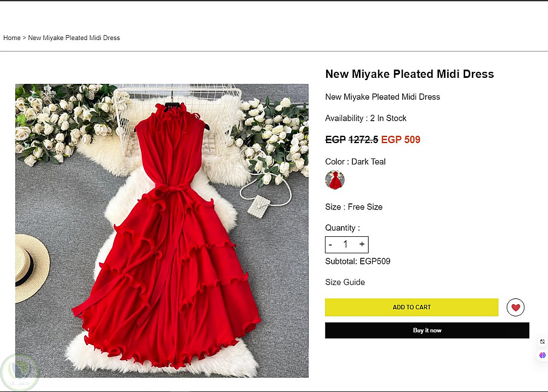Click the bold product title heading
548x392 pixels.
tap(409, 74)
